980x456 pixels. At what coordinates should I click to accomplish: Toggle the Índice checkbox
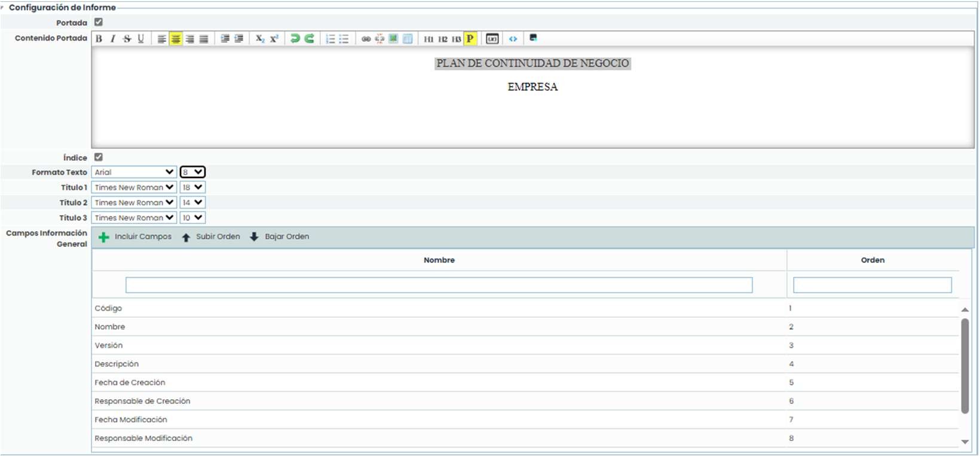point(99,157)
